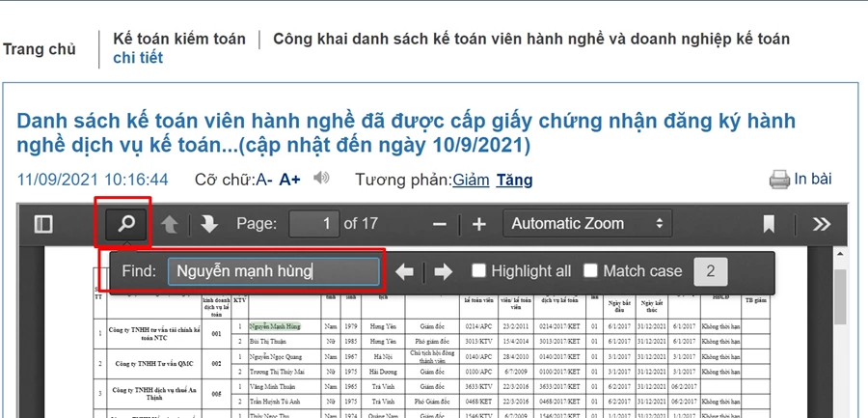The height and width of the screenshot is (418, 868).
Task: Go to next page with down arrow
Action: [208, 224]
